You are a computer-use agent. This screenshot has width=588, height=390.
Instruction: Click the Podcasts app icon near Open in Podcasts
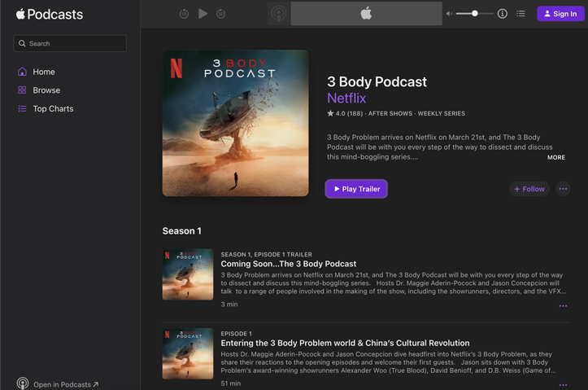(x=23, y=383)
